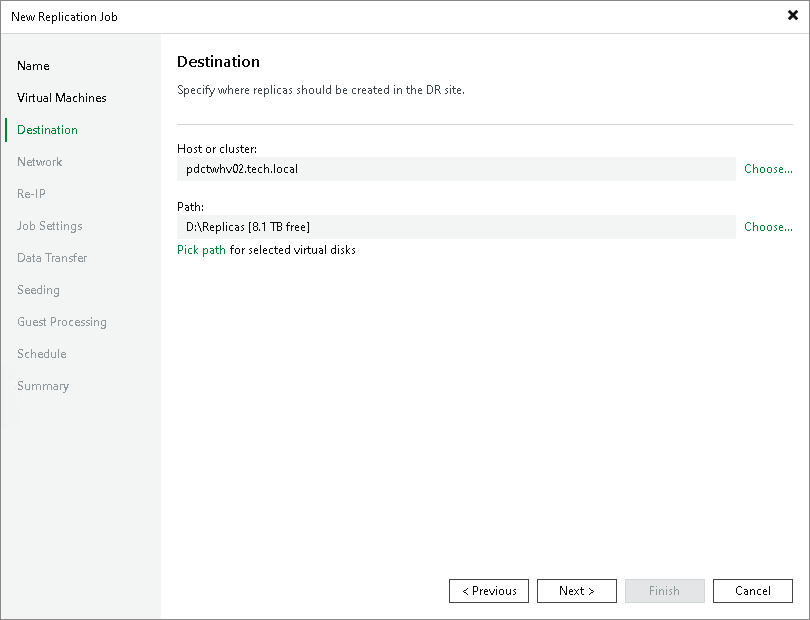Close the New Replication Job window

click(791, 15)
